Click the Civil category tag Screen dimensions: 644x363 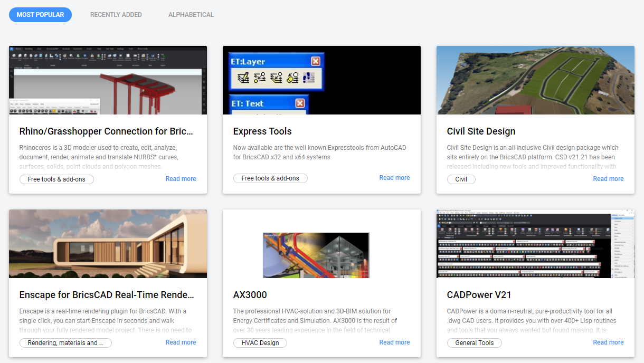click(x=461, y=179)
